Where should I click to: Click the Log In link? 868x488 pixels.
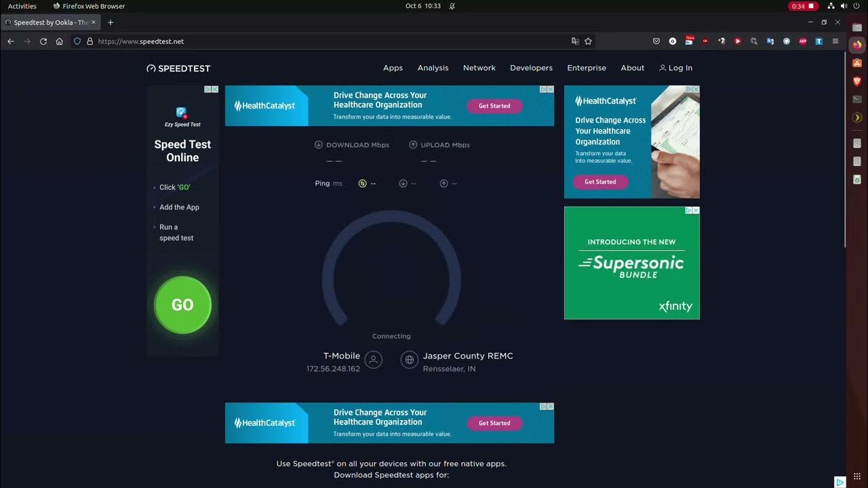coord(676,68)
